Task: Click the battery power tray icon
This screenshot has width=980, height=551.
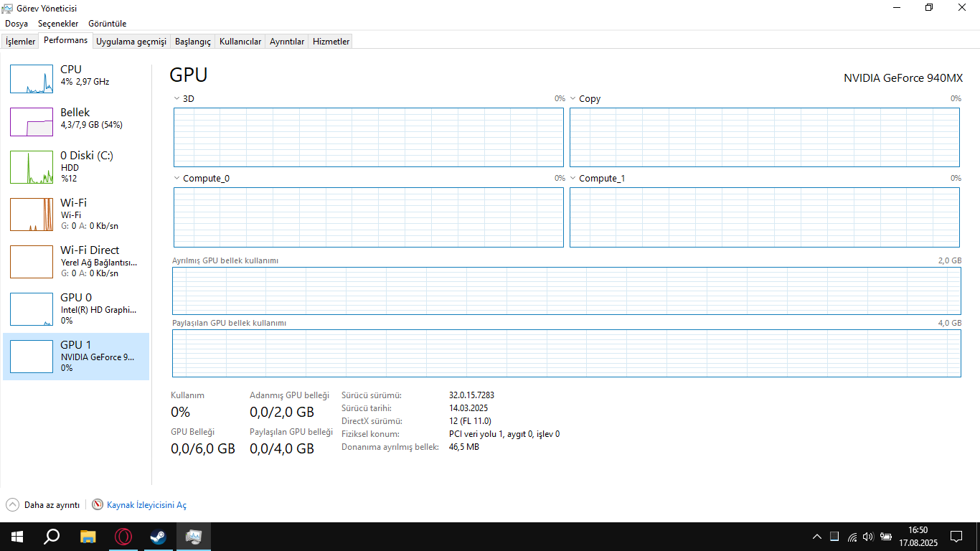Action: (x=886, y=537)
